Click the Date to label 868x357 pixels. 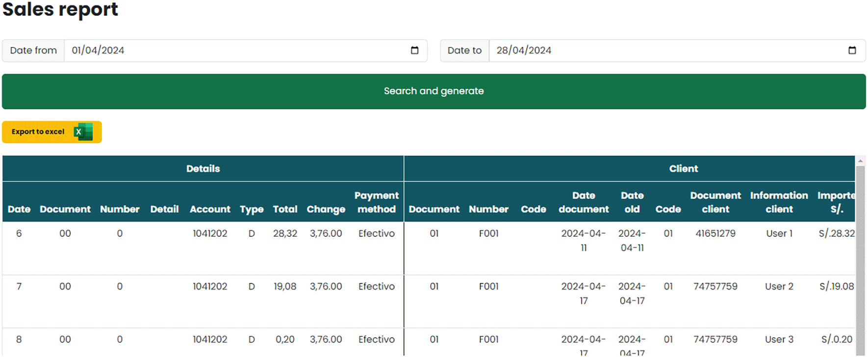click(x=464, y=51)
